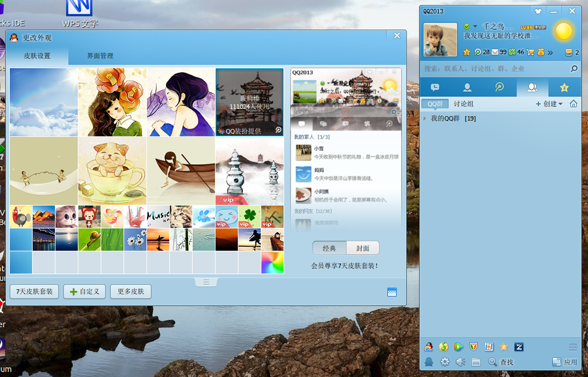Click the home icon beside 创建
Viewport: 588px width, 377px height.
click(573, 104)
